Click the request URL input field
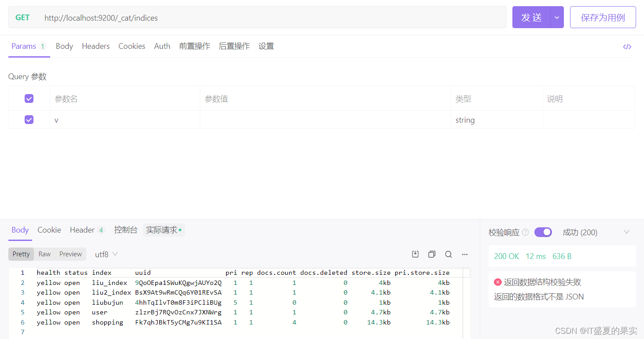The height and width of the screenshot is (339, 644). point(176,18)
